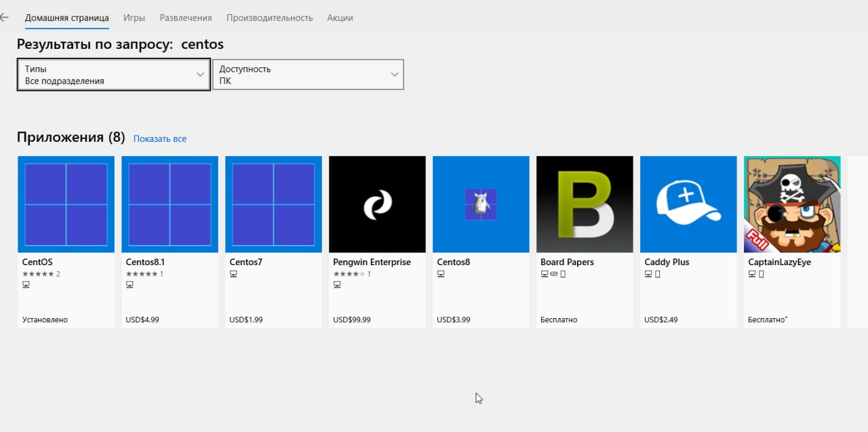The height and width of the screenshot is (432, 868).
Task: Go to the Акции tab
Action: coord(340,18)
